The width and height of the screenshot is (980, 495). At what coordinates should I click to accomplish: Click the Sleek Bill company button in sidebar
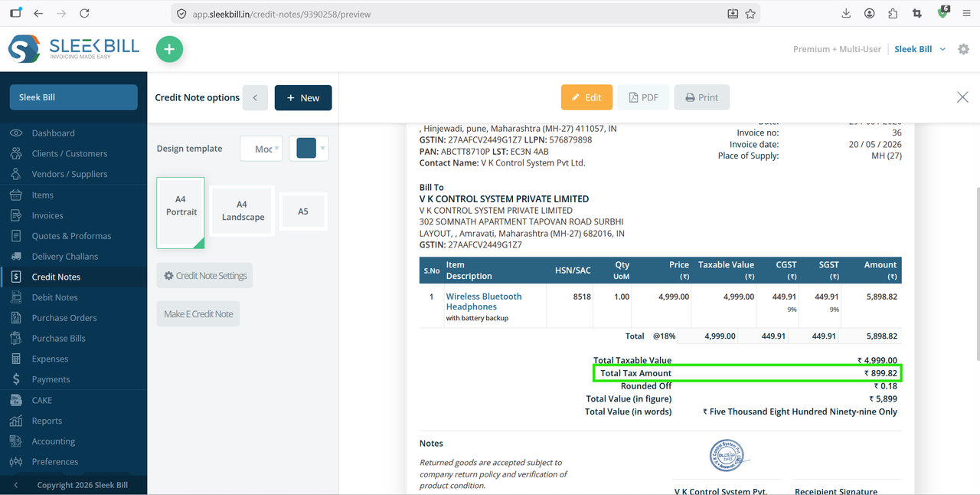tap(73, 97)
